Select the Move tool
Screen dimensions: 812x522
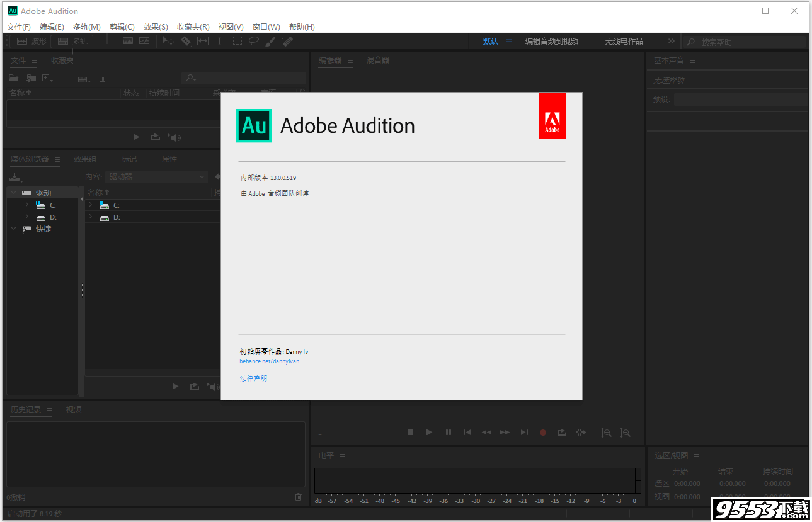pyautogui.click(x=168, y=41)
